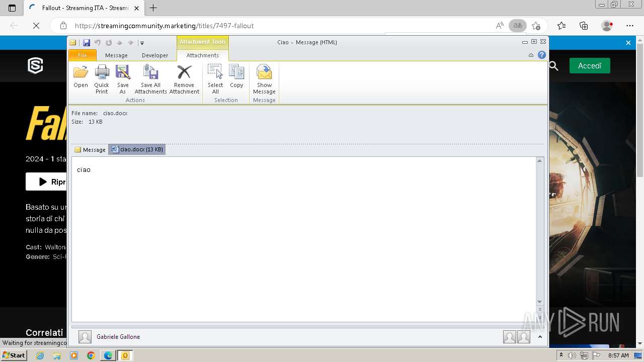Minimize the ribbon with caret arrow
644x362 pixels.
click(531, 55)
